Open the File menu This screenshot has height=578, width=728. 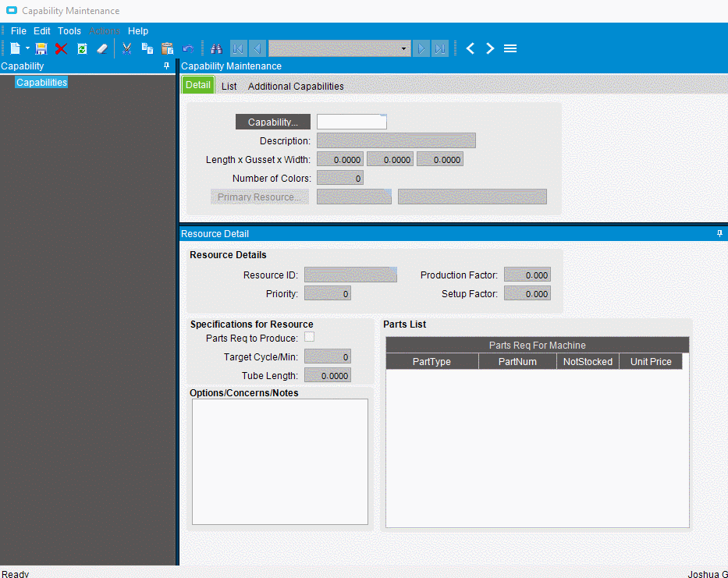click(x=19, y=31)
